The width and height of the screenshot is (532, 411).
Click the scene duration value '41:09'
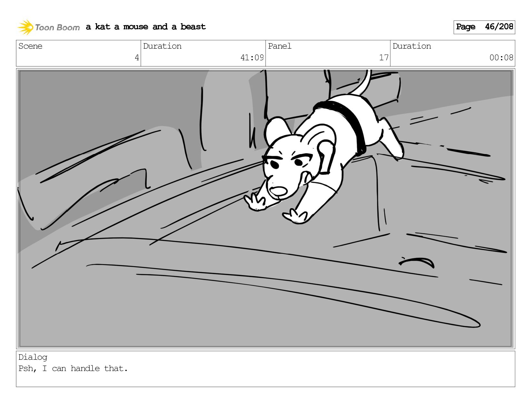click(x=252, y=58)
